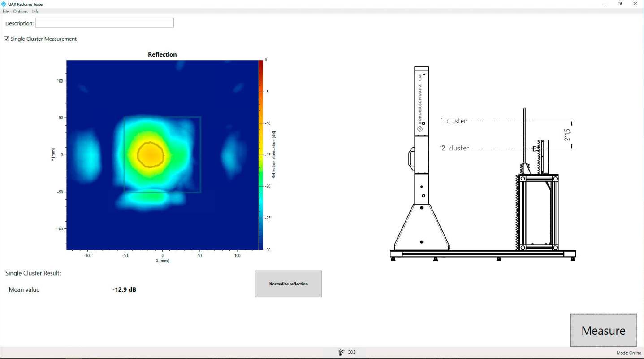Image resolution: width=644 pixels, height=359 pixels.
Task: Click into the Description text field
Action: click(x=104, y=23)
